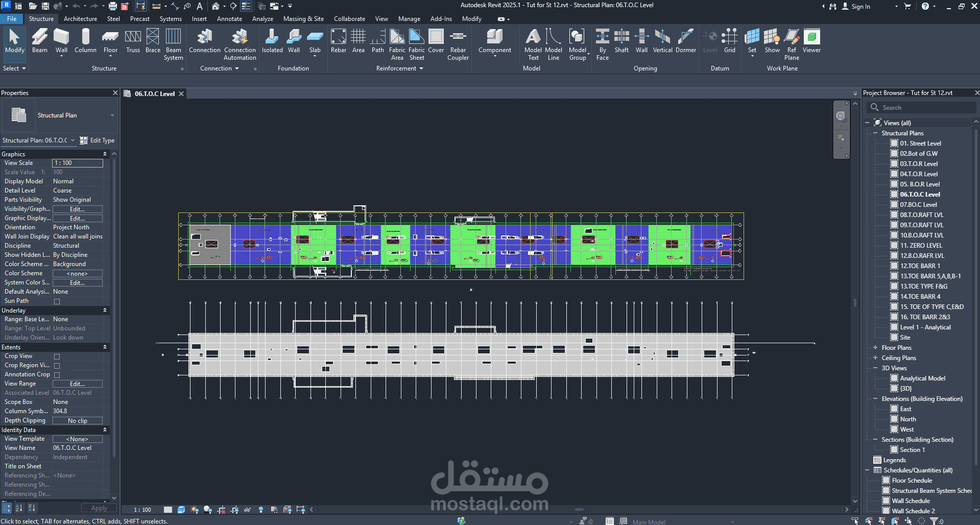Image resolution: width=980 pixels, height=525 pixels.
Task: Click the View Range Edit button
Action: pos(78,384)
